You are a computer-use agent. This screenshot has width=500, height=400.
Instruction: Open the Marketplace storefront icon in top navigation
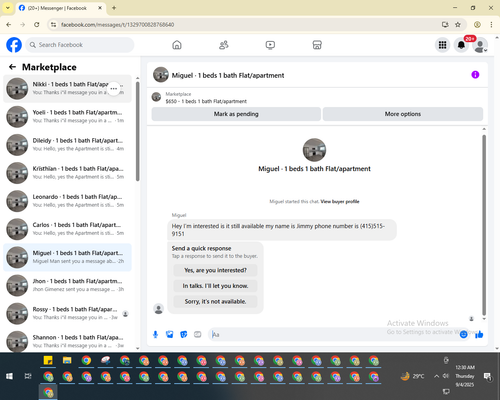[x=317, y=45]
